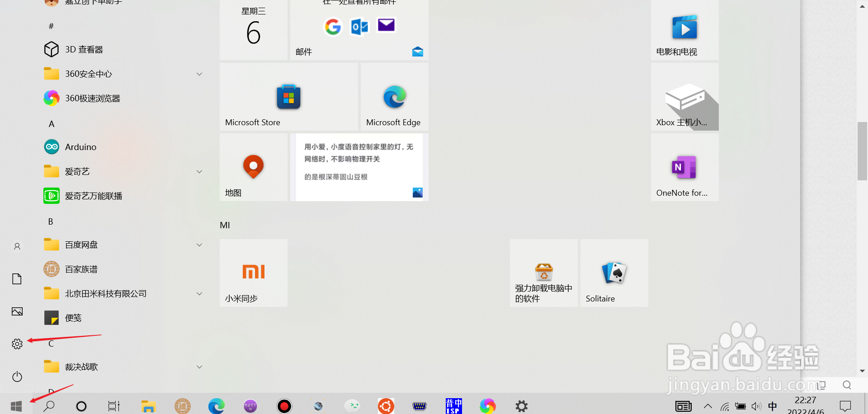Open the calendar tile showing 星期三 6

(254, 29)
